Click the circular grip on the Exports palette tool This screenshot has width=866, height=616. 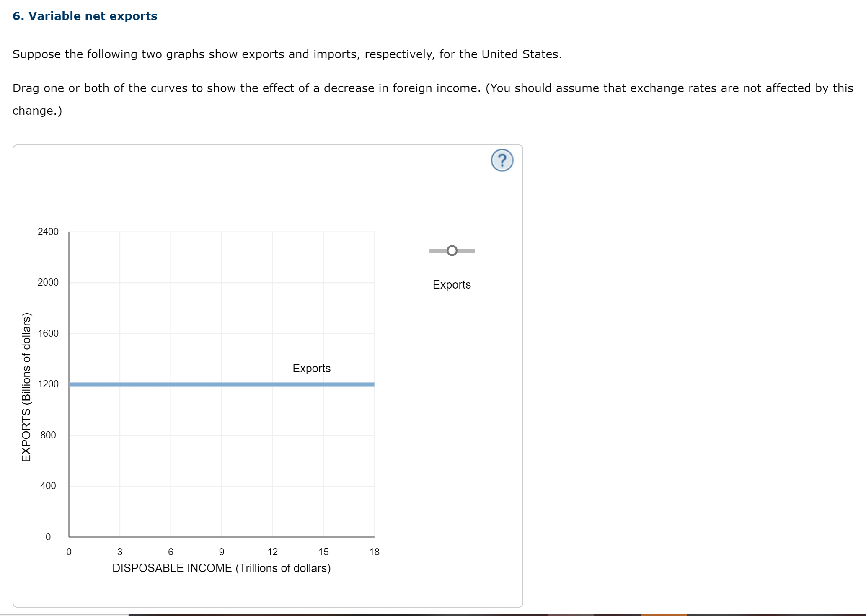(x=452, y=250)
